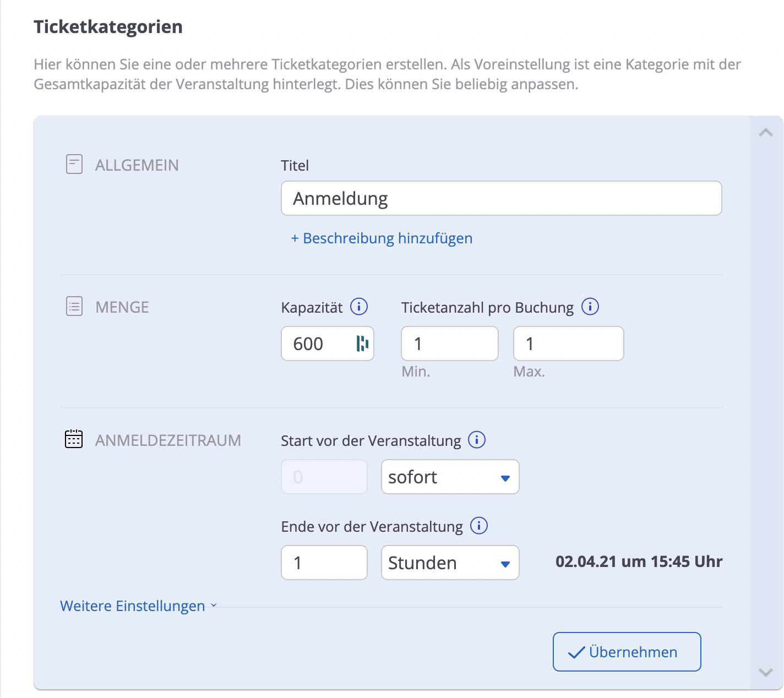Click the down chevron on panel's right edge
The height and width of the screenshot is (698, 784).
(766, 672)
